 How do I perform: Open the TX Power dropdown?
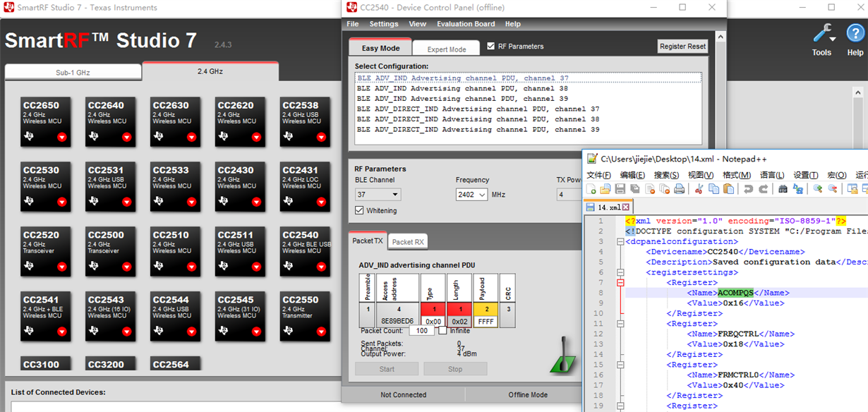570,195
